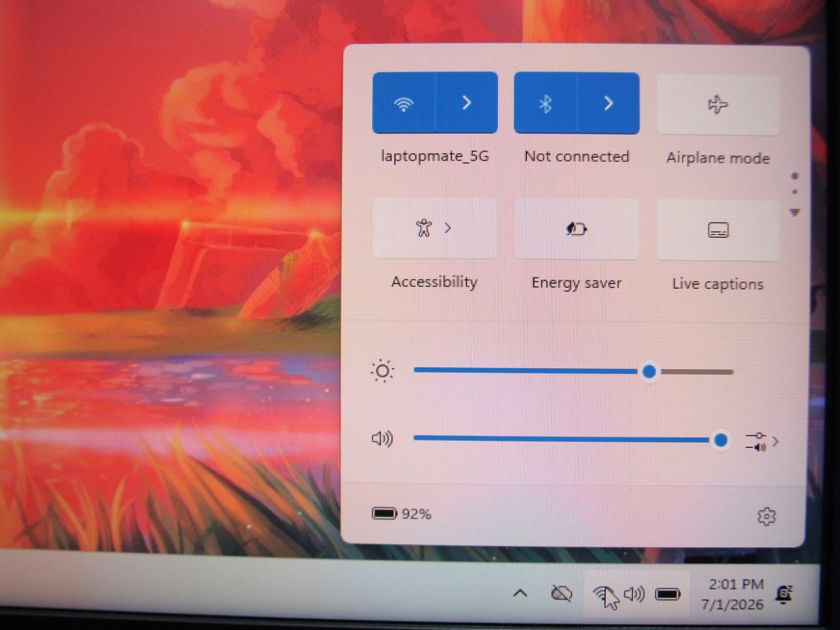Screen dimensions: 840x630
Task: Click the taskbar battery icon
Action: click(668, 594)
